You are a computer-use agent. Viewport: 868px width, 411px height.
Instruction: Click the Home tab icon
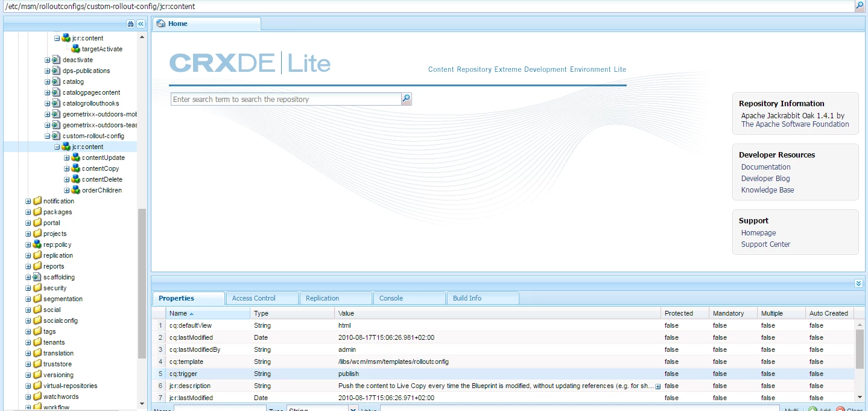tap(160, 24)
